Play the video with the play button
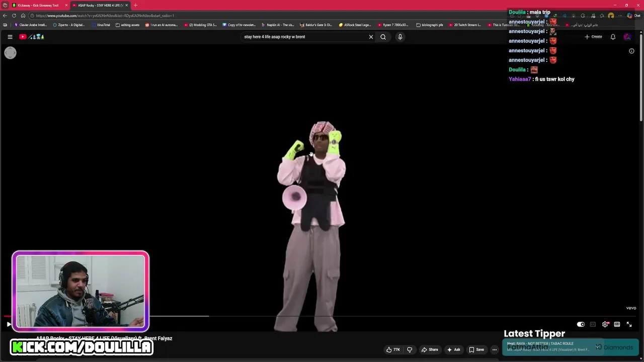 (x=9, y=324)
